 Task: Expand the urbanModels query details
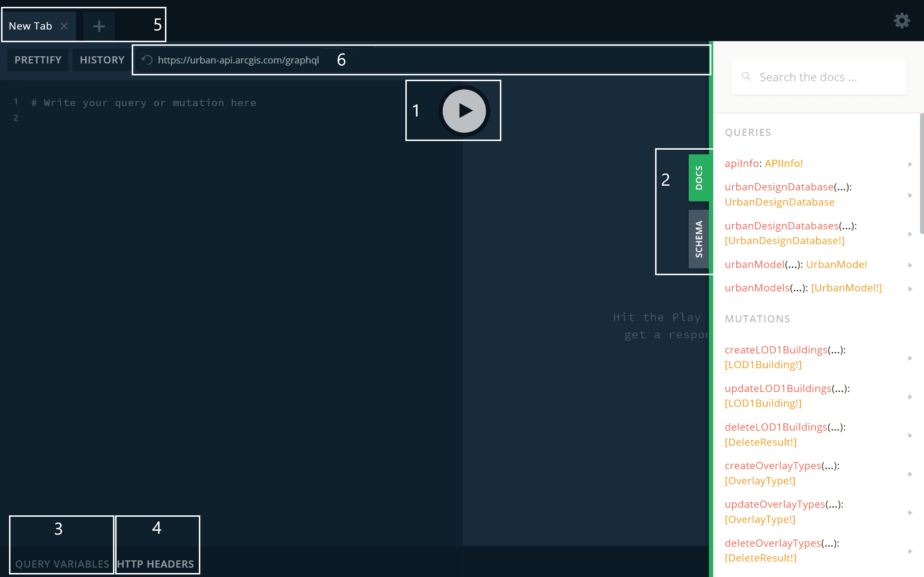[x=910, y=288]
